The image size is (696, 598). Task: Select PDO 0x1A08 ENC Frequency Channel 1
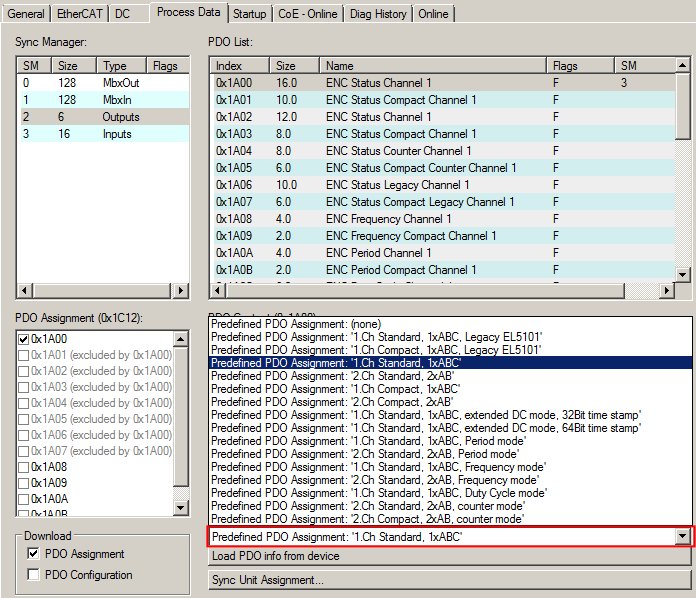pyautogui.click(x=443, y=219)
